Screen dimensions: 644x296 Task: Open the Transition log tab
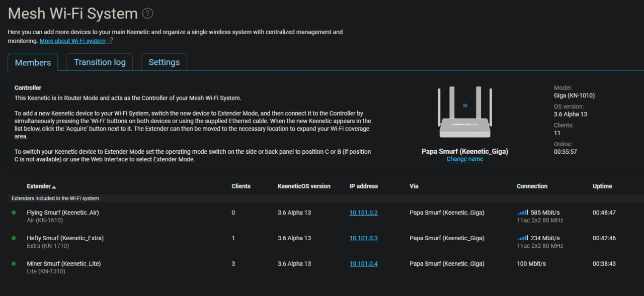(x=100, y=62)
